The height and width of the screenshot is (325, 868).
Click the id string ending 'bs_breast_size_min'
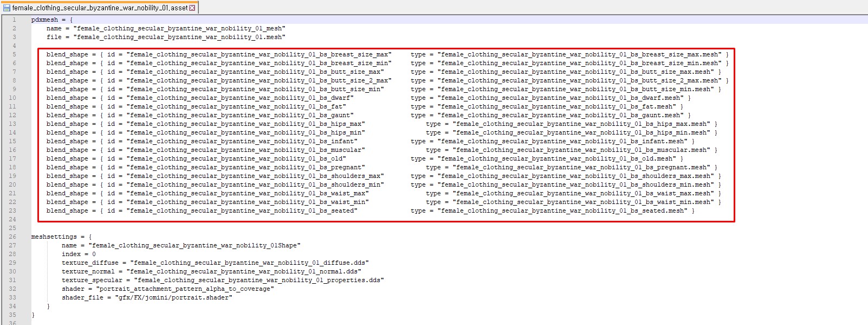259,63
